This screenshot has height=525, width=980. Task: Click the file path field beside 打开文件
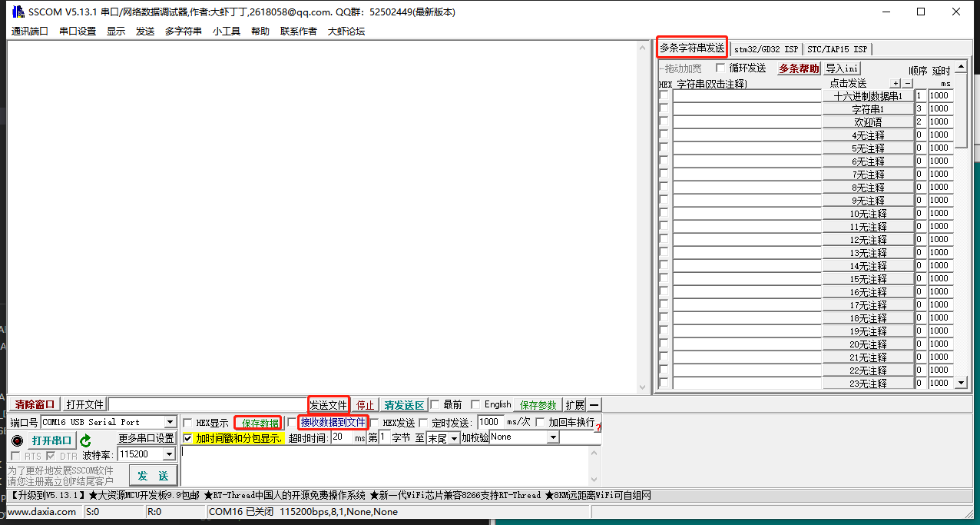point(207,404)
